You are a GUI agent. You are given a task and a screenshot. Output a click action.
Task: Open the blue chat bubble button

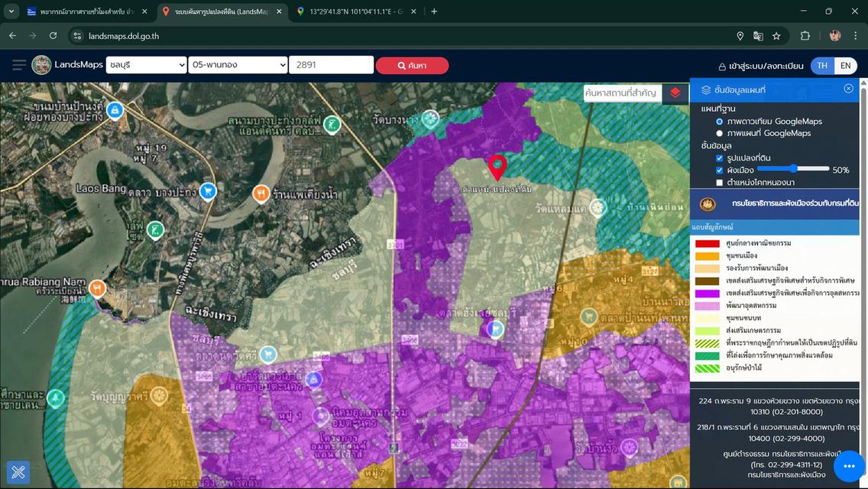tap(849, 465)
